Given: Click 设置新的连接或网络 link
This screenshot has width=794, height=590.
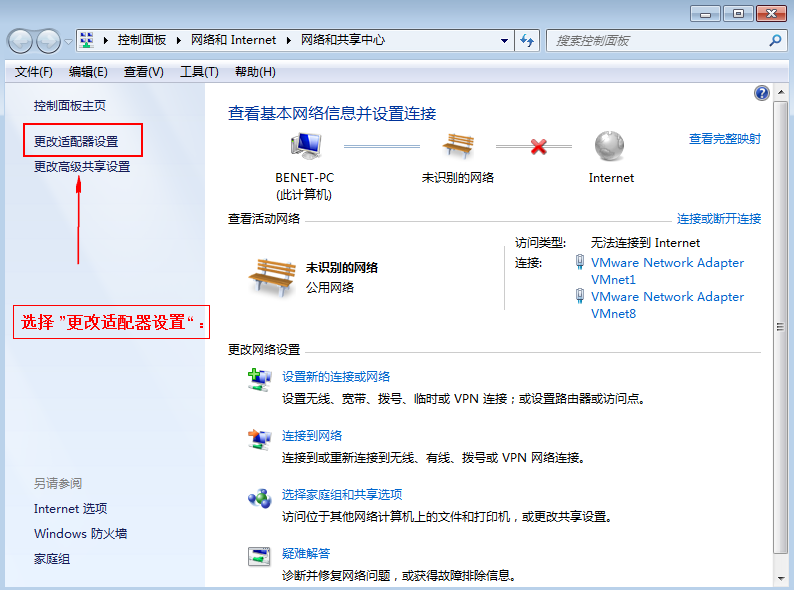Looking at the screenshot, I should click(336, 377).
